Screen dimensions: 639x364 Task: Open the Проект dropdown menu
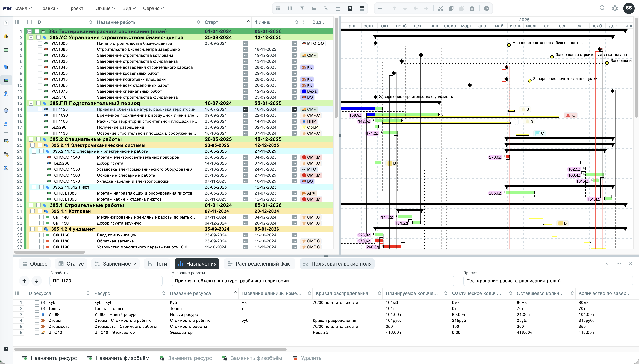click(x=78, y=8)
